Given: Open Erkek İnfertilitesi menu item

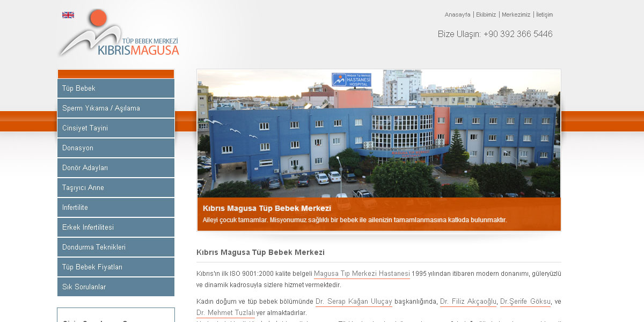Looking at the screenshot, I should point(116,228).
